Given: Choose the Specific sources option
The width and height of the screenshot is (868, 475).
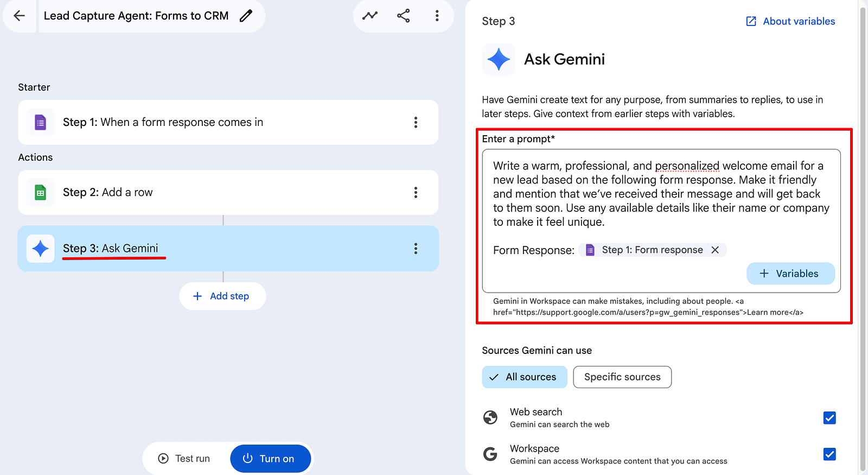Looking at the screenshot, I should click(x=622, y=377).
